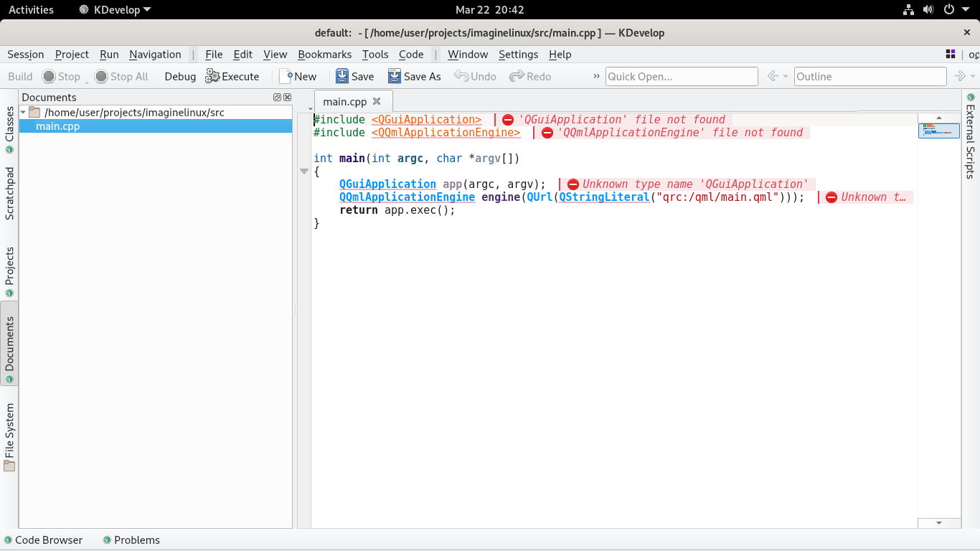
Task: Click the Build toolbar button
Action: click(x=20, y=77)
